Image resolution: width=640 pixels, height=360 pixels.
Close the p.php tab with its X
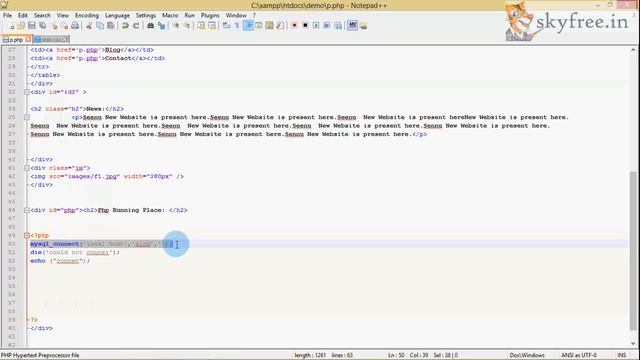[28, 40]
